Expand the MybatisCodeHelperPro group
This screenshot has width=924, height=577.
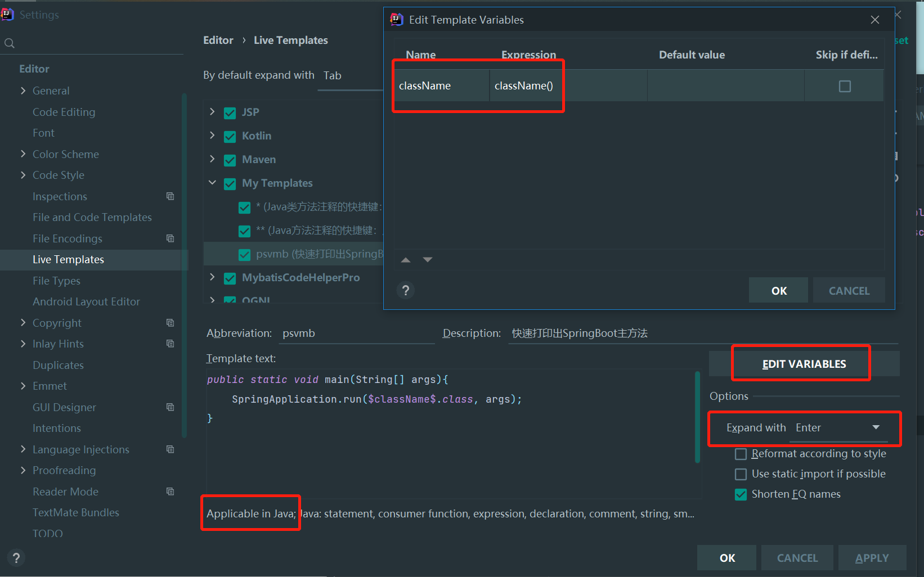(x=212, y=277)
